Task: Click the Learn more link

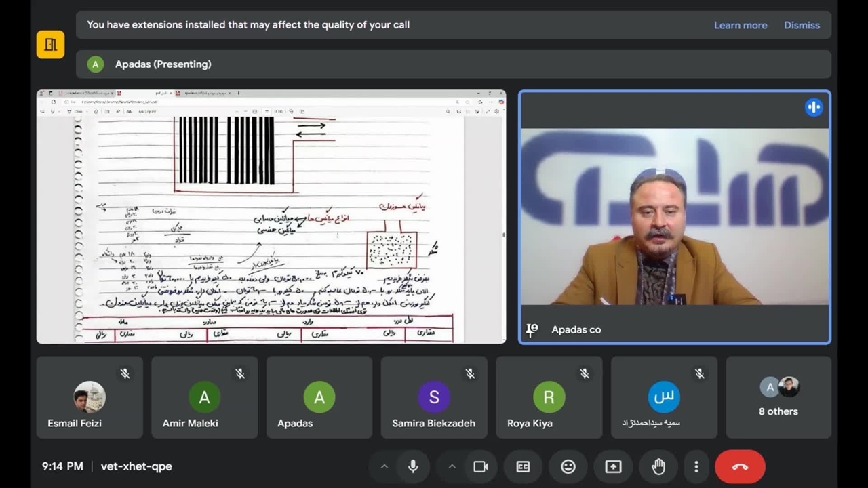Action: 740,25
